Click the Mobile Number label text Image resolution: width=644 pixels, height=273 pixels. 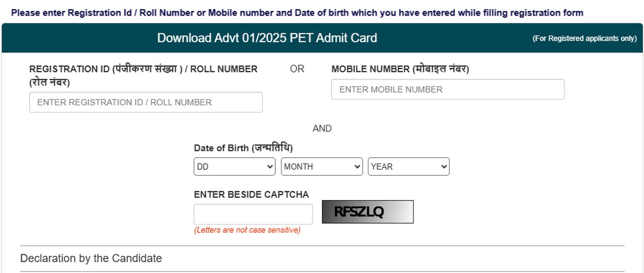pyautogui.click(x=400, y=70)
